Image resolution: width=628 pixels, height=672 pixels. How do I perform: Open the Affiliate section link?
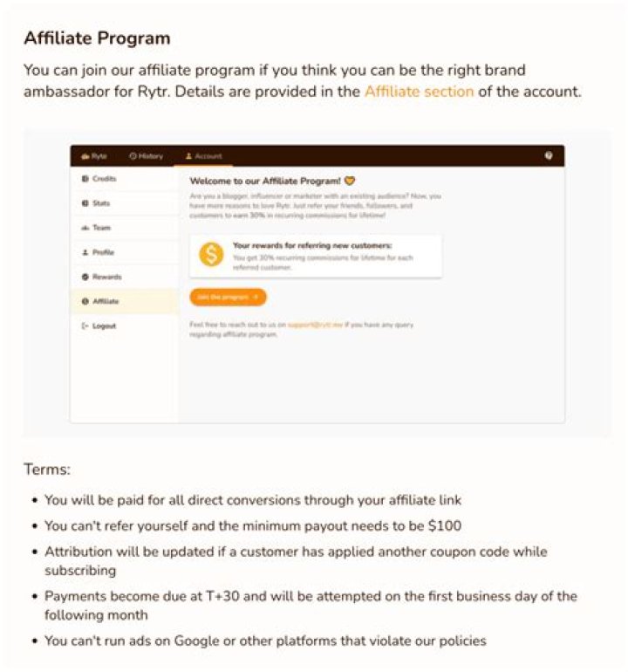coord(419,92)
